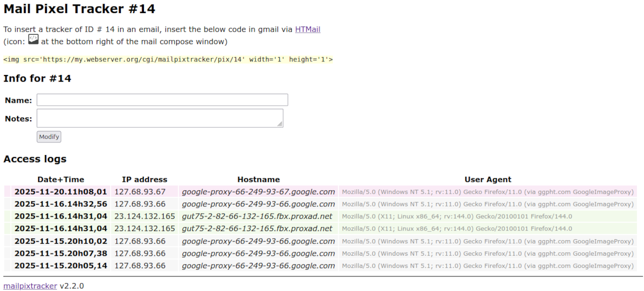Click the 'User Agent' column header

488,179
